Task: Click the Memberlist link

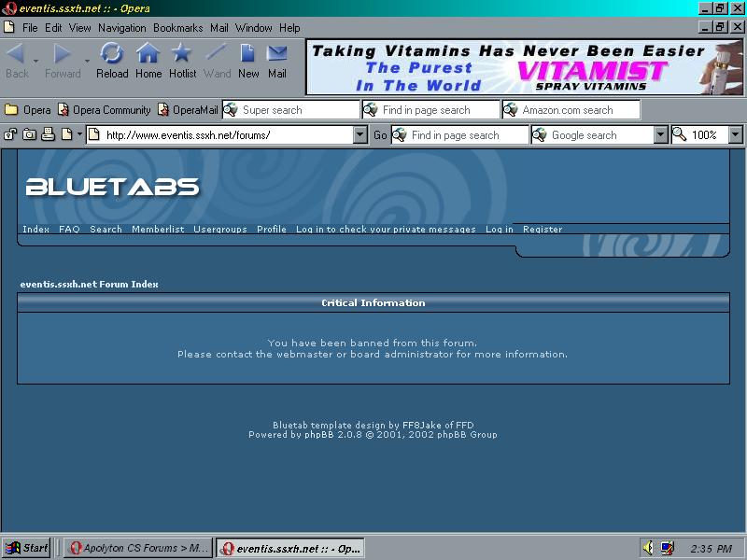Action: (x=158, y=230)
